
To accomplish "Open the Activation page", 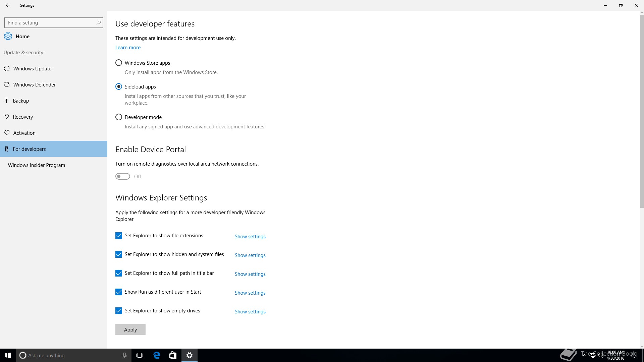I will (54, 133).
